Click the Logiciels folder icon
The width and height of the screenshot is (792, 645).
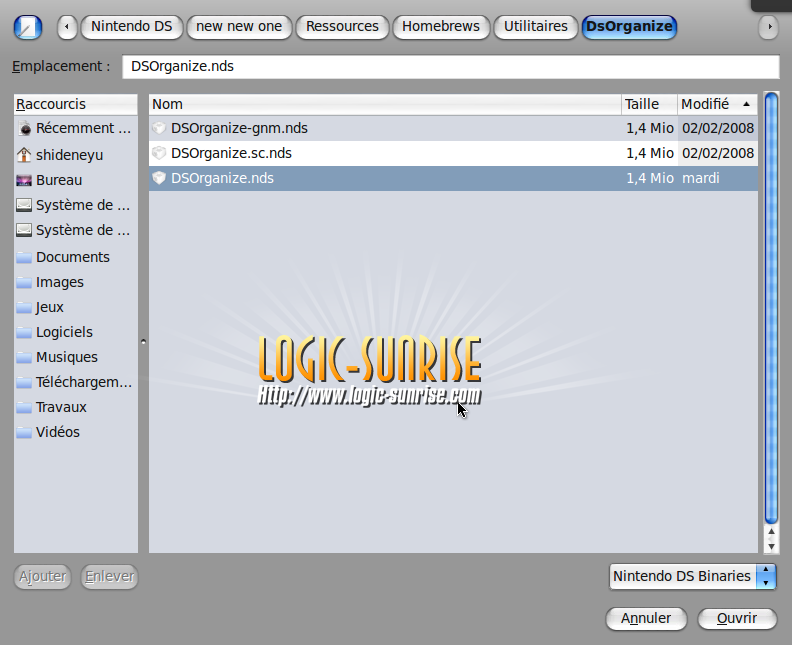click(x=24, y=333)
